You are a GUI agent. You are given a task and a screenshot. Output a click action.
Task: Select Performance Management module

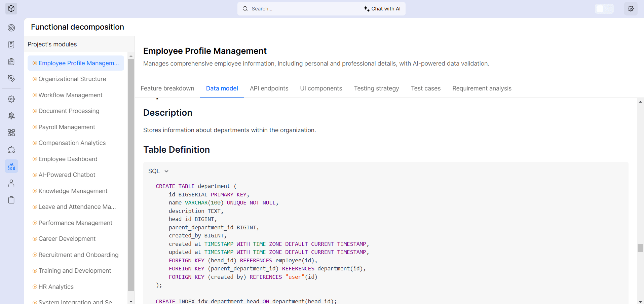coord(76,223)
